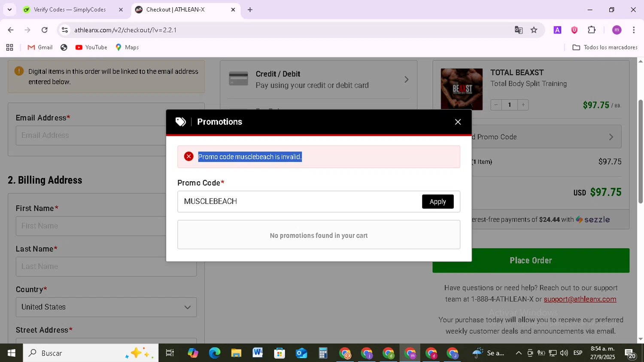Click the page vertical scrollbar
The width and height of the screenshot is (644, 362).
coord(641,151)
